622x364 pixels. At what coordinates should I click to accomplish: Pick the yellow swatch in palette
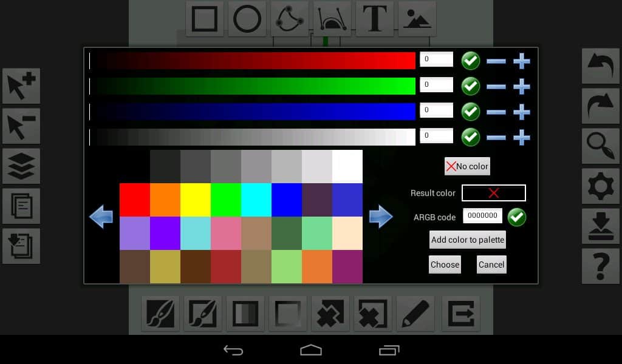coord(195,200)
